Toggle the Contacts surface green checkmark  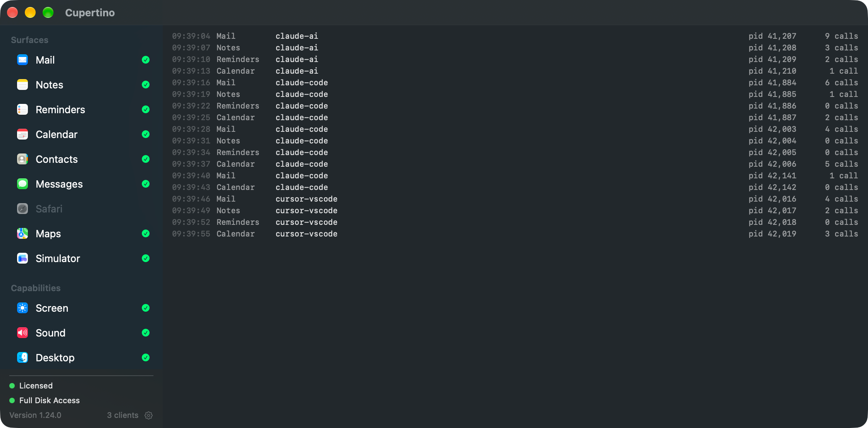(146, 159)
